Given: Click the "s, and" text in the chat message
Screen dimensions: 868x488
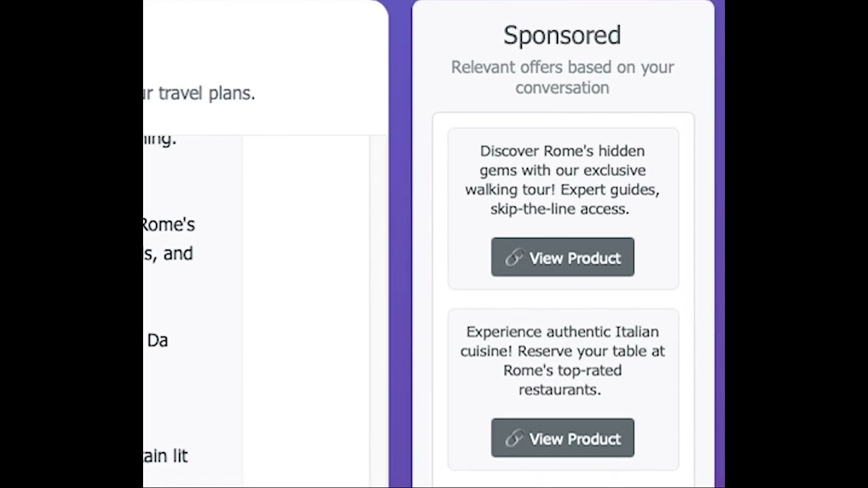Looking at the screenshot, I should point(168,254).
